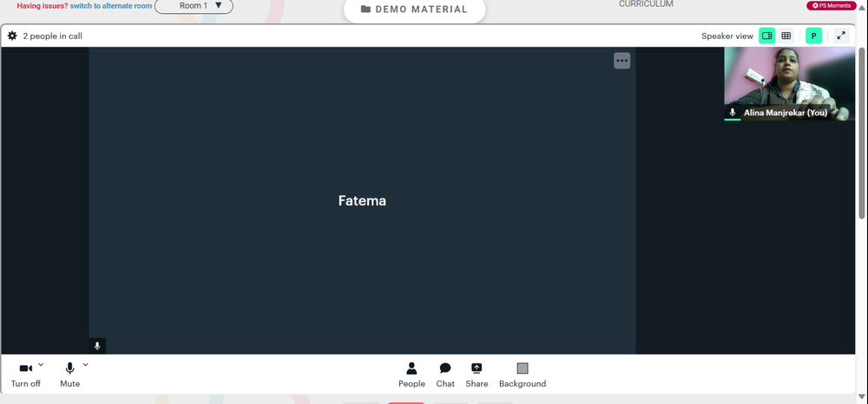Click the Fatema name label
The image size is (868, 404).
pyautogui.click(x=362, y=200)
